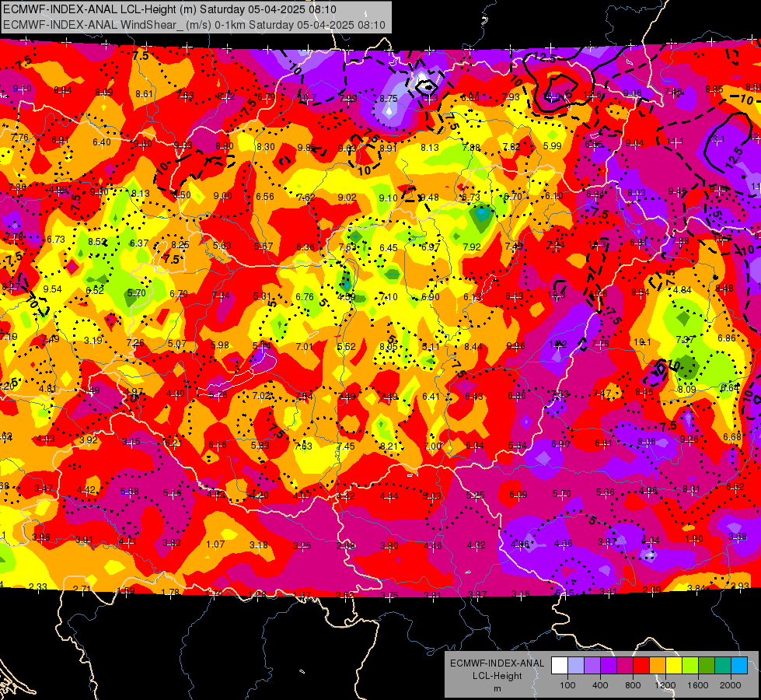Click the wind shear value 8.94

pos(63,90)
